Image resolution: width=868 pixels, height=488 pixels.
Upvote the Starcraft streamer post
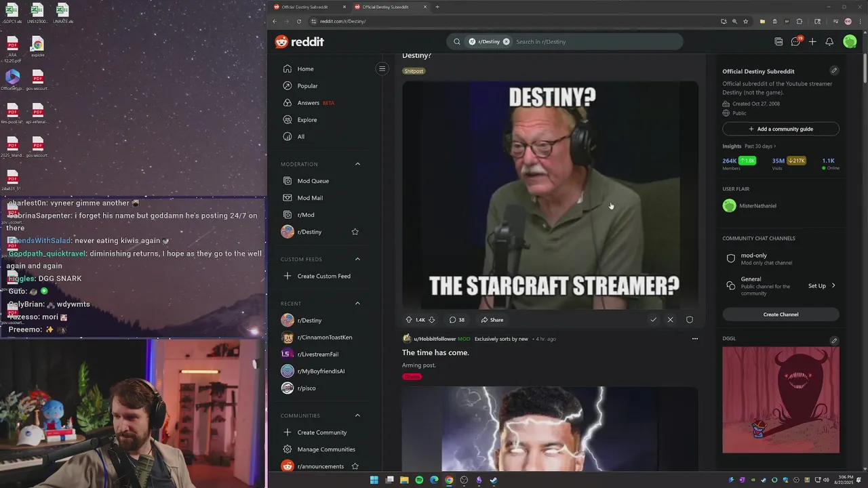409,320
